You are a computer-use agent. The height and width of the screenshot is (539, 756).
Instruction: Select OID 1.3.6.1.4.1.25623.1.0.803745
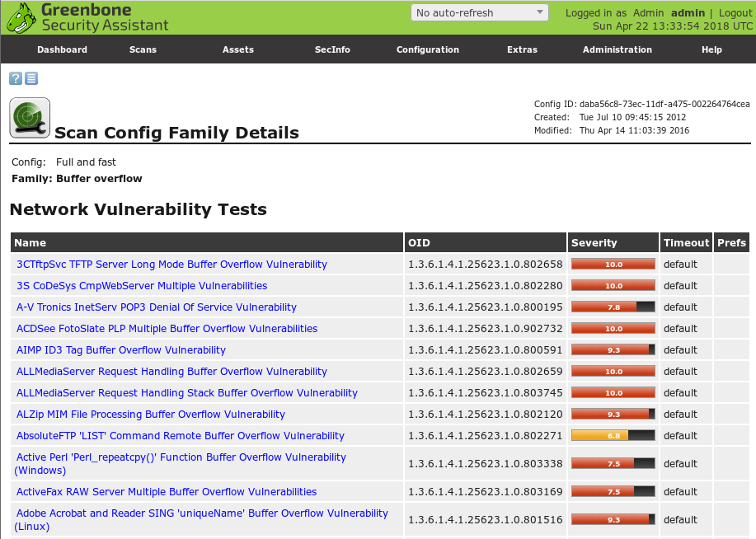coord(486,393)
